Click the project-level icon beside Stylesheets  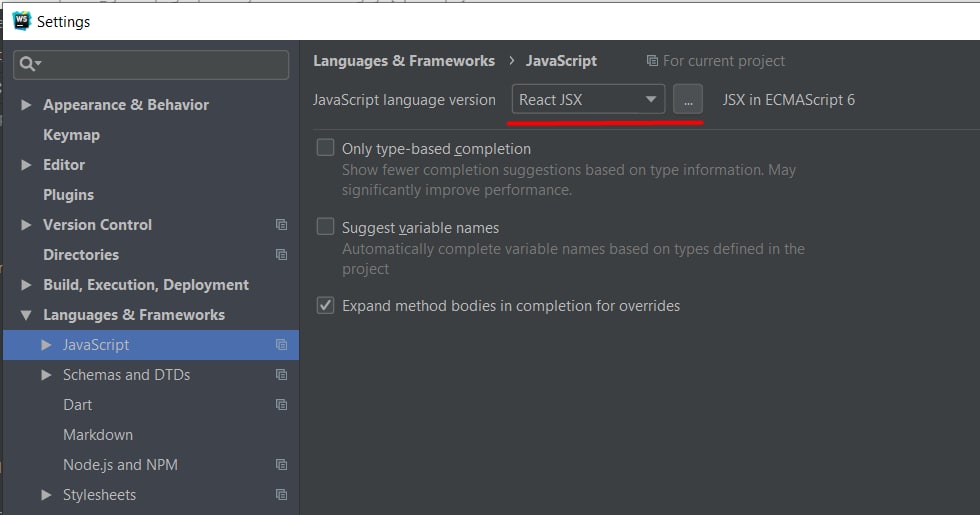pyautogui.click(x=281, y=494)
